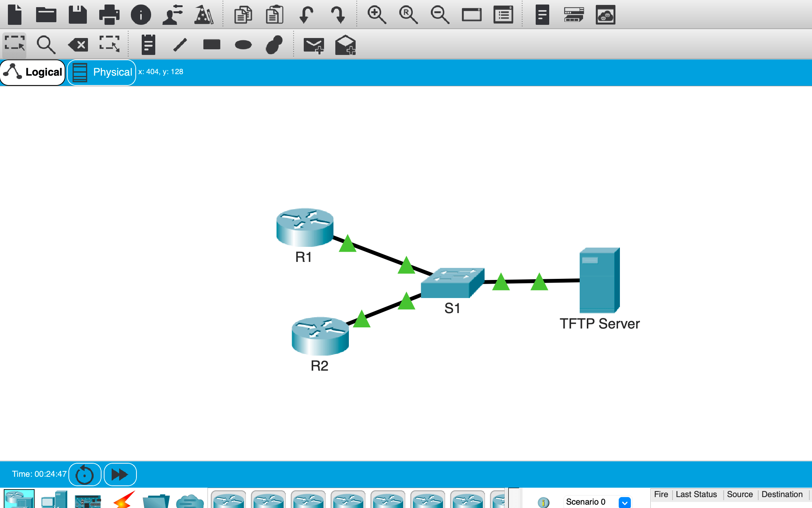
Task: Select the Connections lightning bolt category
Action: point(124,500)
